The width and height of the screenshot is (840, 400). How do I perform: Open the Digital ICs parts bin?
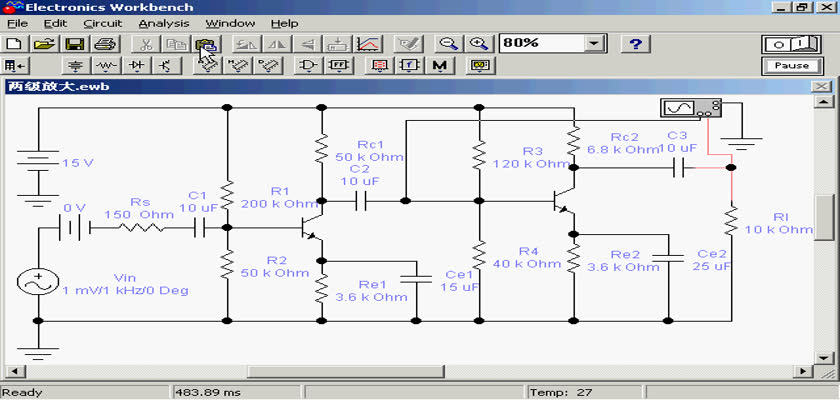coord(268,66)
